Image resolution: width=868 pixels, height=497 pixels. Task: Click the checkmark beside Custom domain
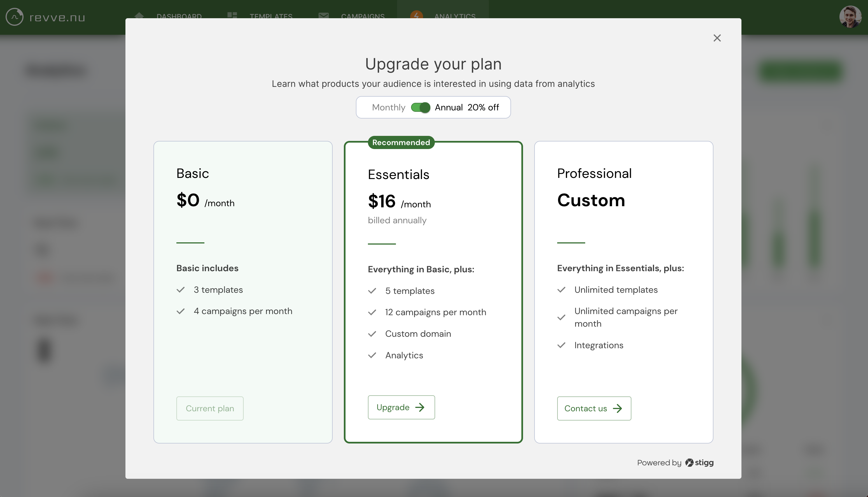[x=372, y=334]
